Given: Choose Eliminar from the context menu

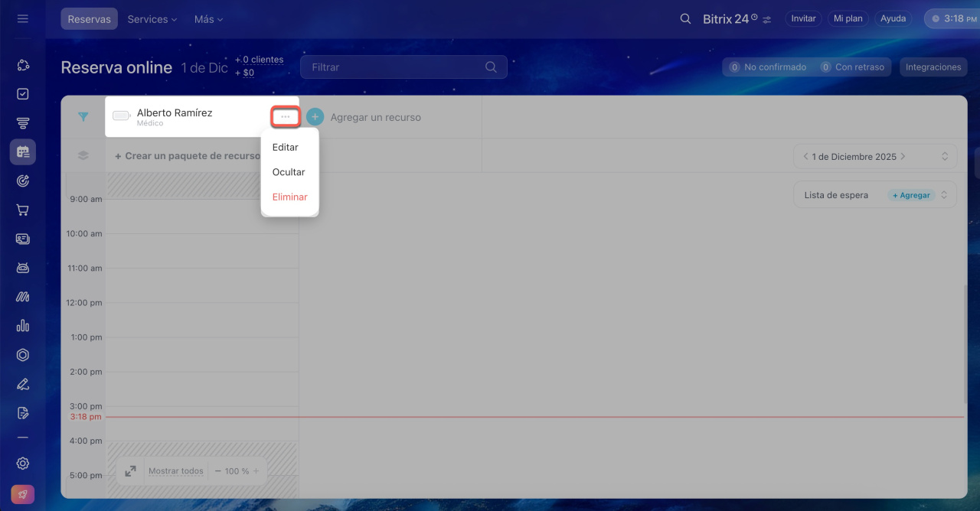Looking at the screenshot, I should click(289, 197).
